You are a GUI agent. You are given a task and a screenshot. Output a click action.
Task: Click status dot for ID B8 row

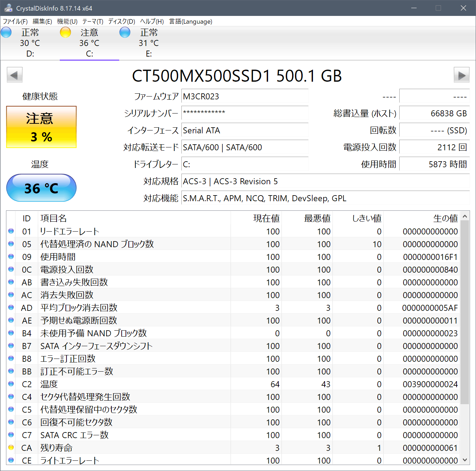point(11,359)
